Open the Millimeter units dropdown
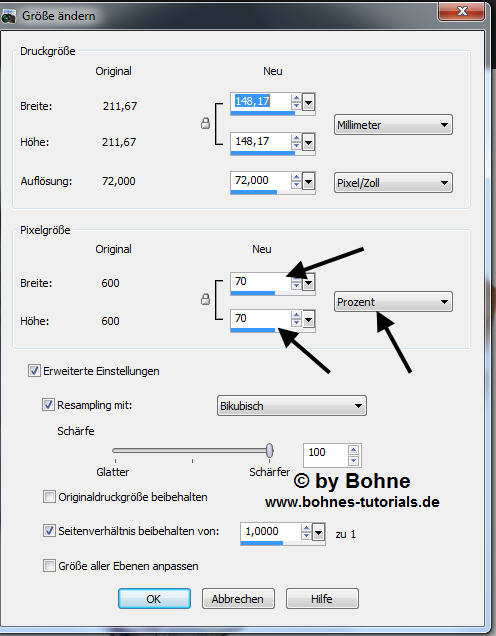Viewport: 496px width, 636px height. click(393, 125)
